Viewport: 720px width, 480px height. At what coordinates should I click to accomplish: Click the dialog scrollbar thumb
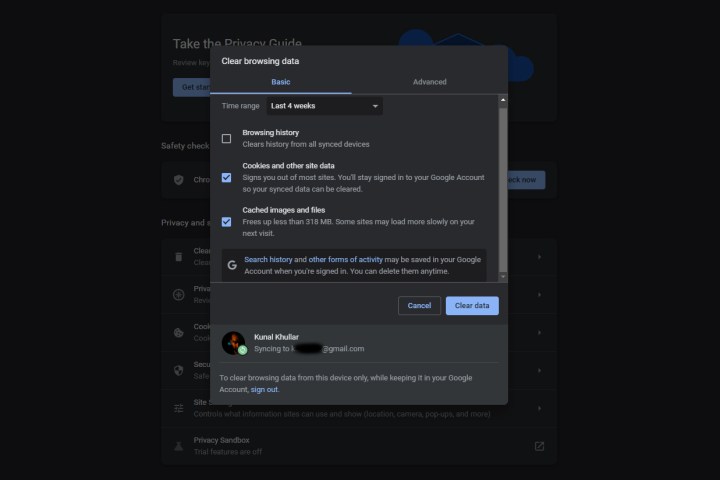click(x=503, y=189)
